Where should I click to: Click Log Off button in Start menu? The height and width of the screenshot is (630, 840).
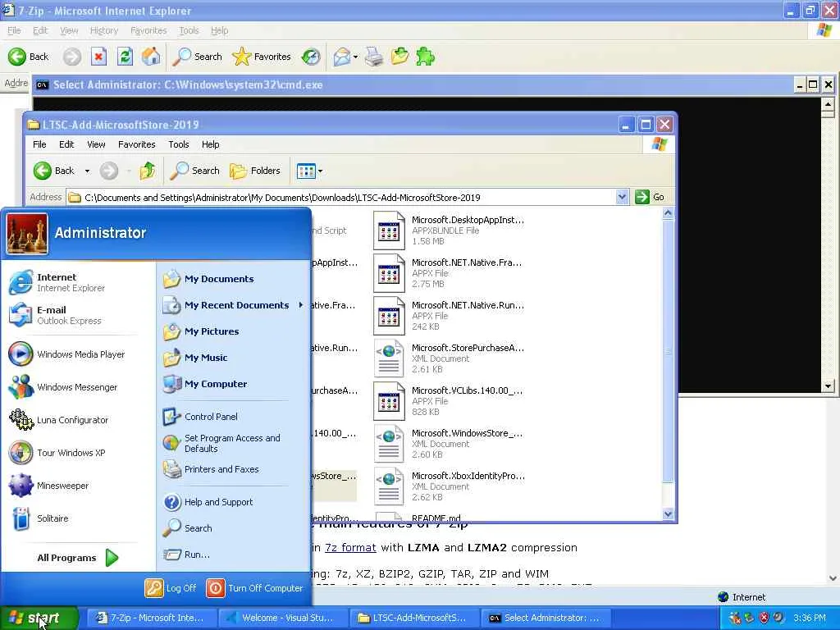pos(171,587)
